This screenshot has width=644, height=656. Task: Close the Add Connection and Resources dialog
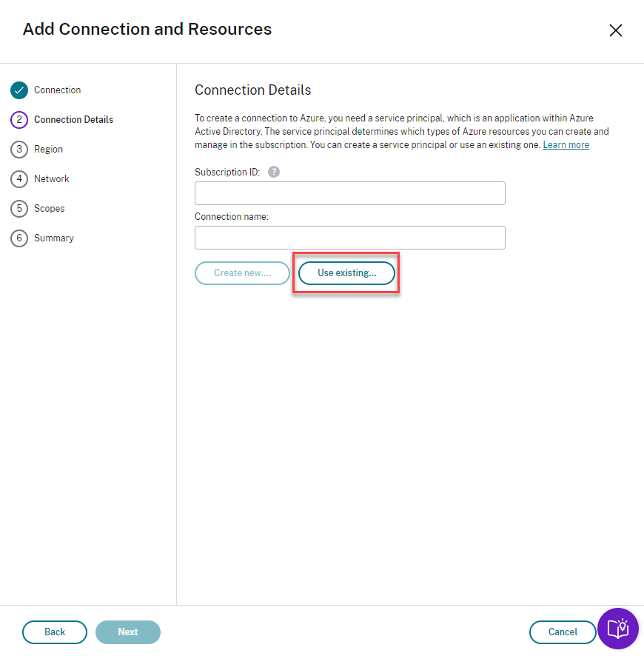[615, 30]
